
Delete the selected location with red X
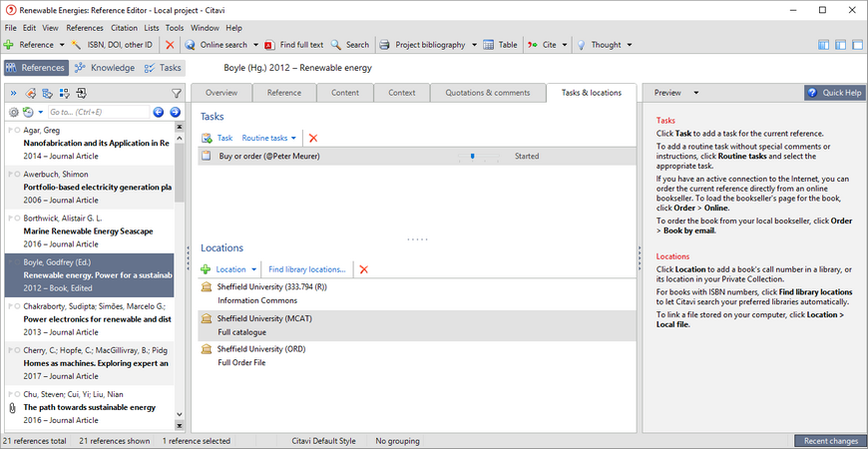364,269
